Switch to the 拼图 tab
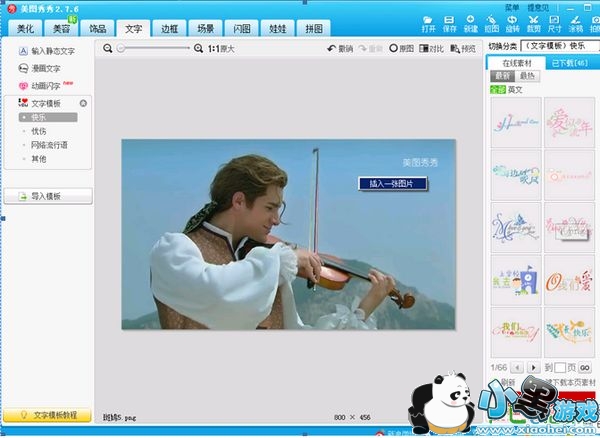 pyautogui.click(x=314, y=29)
